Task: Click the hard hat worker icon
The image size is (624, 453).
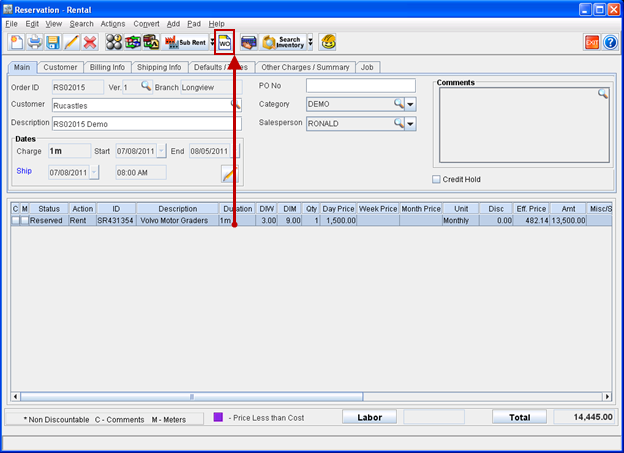Action: pyautogui.click(x=328, y=42)
